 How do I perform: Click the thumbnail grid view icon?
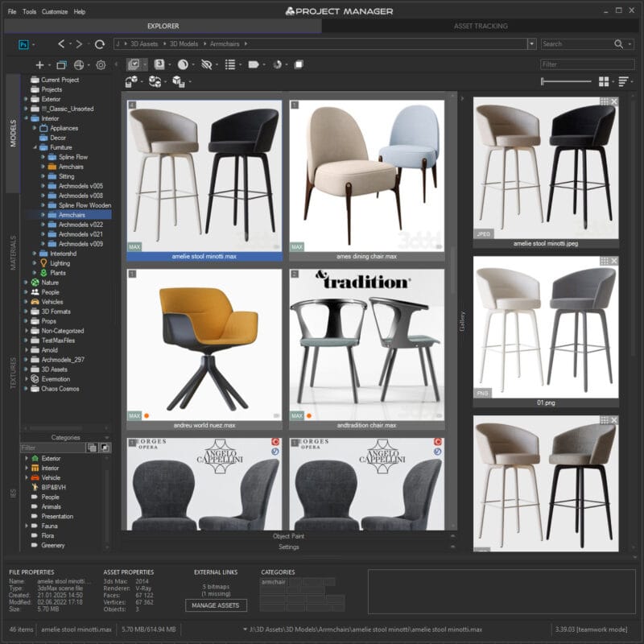[x=604, y=82]
